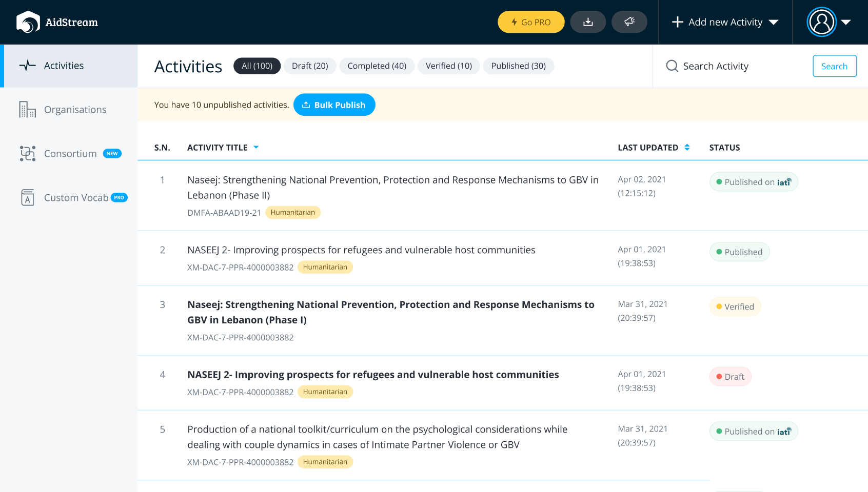Click the STATUS column header
The width and height of the screenshot is (868, 492).
(724, 148)
